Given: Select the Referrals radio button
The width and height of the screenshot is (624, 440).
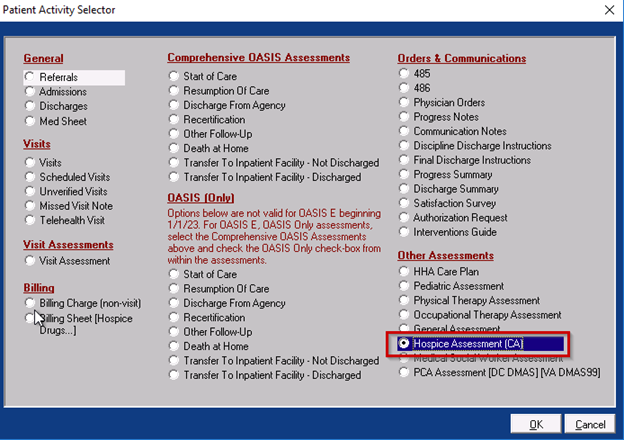Looking at the screenshot, I should point(31,77).
